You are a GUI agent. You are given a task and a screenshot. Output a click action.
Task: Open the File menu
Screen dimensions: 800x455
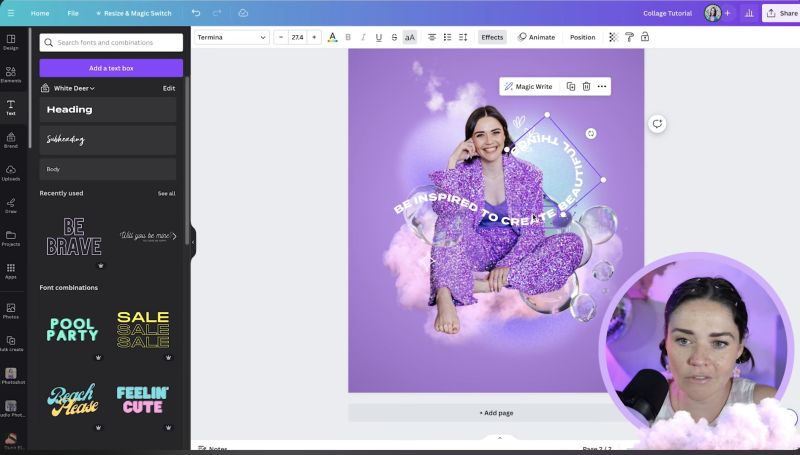click(x=73, y=13)
